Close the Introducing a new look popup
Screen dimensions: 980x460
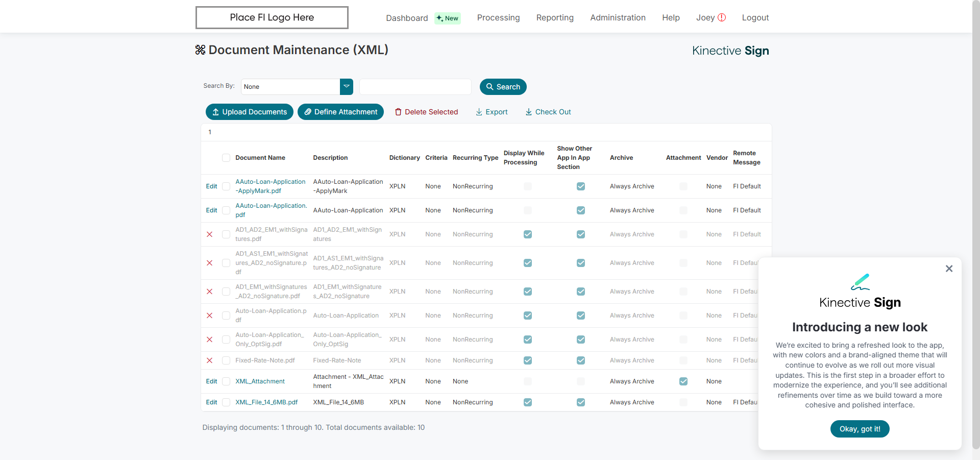coord(949,269)
